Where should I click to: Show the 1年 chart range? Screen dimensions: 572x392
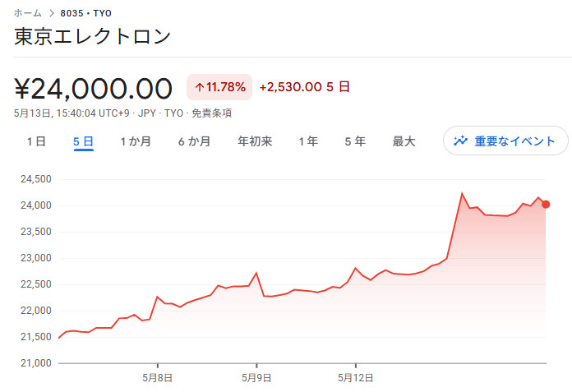[308, 141]
